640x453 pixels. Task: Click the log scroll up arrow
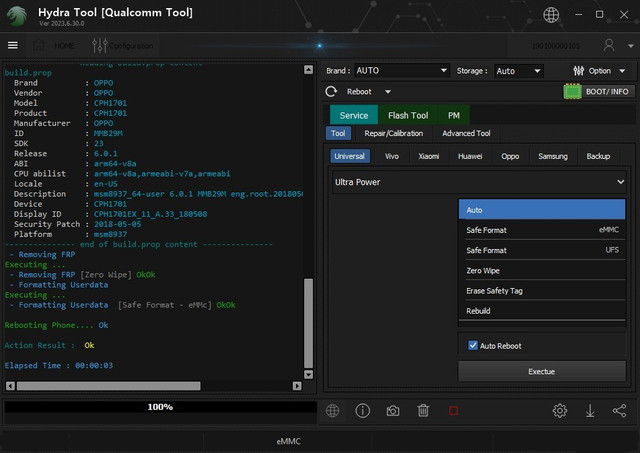(x=309, y=69)
